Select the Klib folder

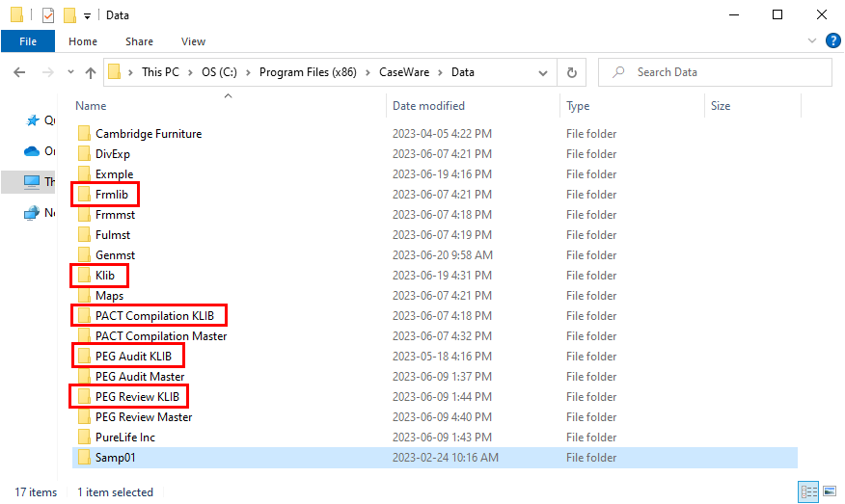(104, 276)
